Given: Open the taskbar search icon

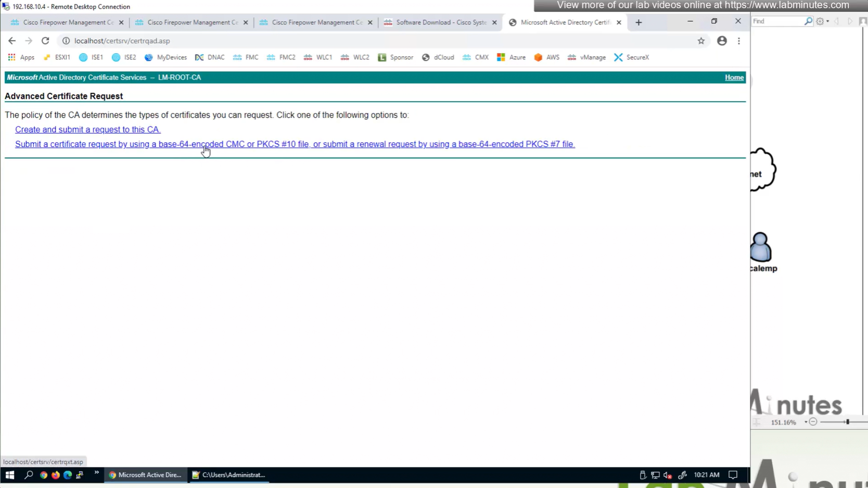Looking at the screenshot, I should tap(29, 475).
